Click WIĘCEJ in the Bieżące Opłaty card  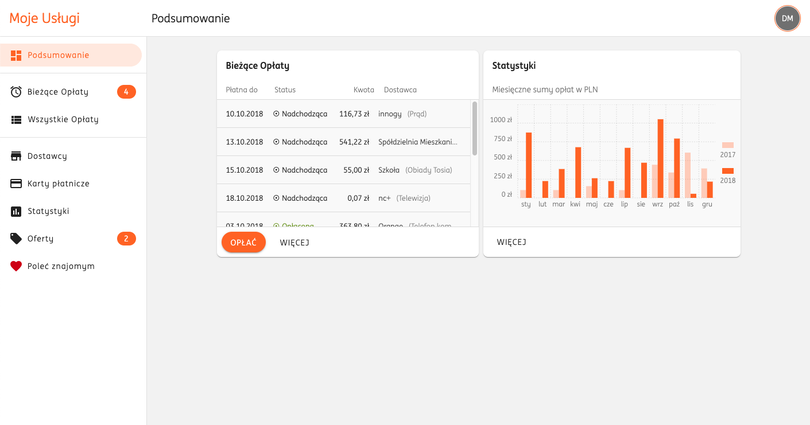tap(294, 242)
